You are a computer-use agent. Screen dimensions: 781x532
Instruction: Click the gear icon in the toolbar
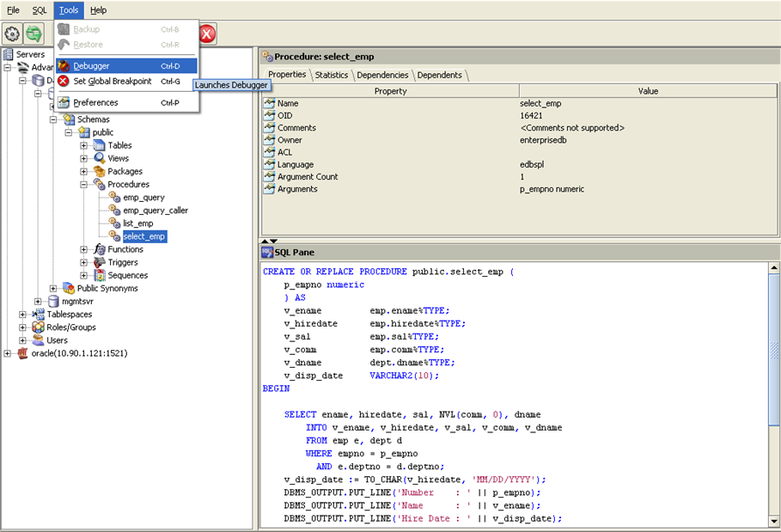(x=12, y=34)
